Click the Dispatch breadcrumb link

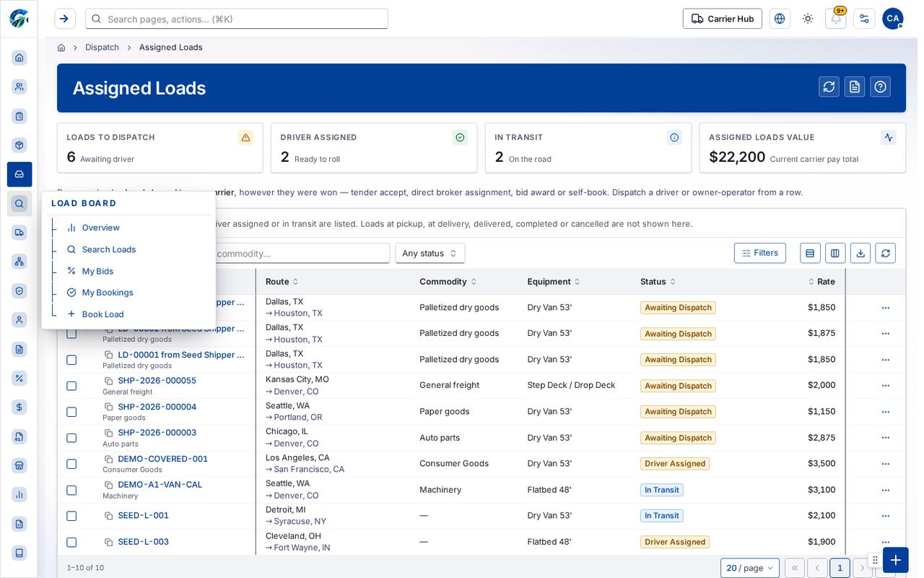[x=102, y=47]
